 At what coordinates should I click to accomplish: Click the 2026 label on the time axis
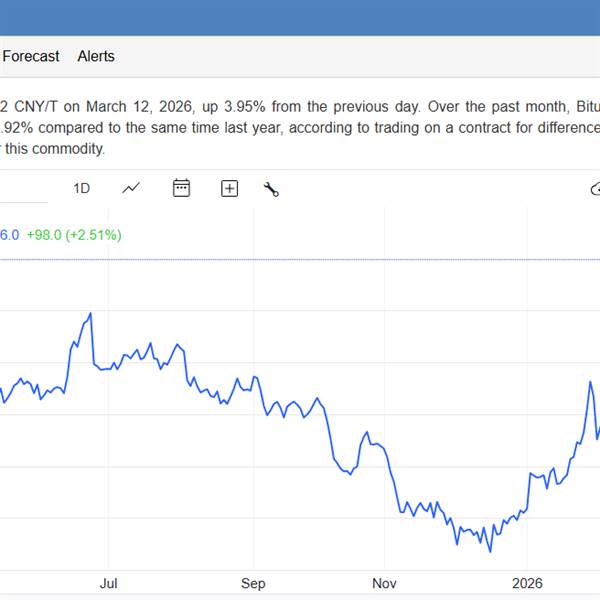click(x=527, y=583)
